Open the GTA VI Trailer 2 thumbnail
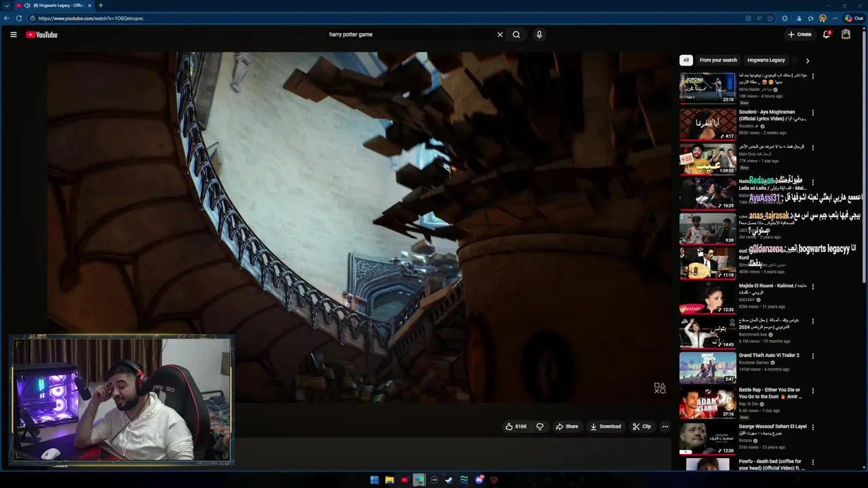This screenshot has width=868, height=488. 707,367
